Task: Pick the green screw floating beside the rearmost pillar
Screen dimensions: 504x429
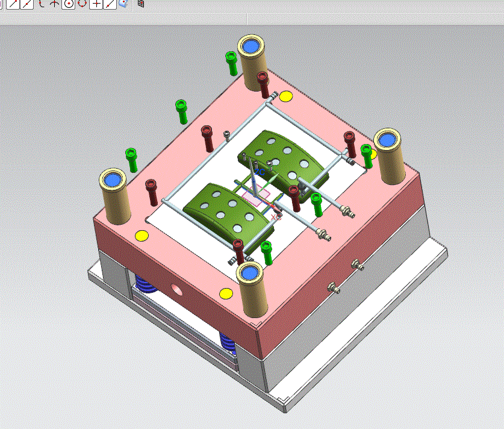Action: [x=231, y=63]
